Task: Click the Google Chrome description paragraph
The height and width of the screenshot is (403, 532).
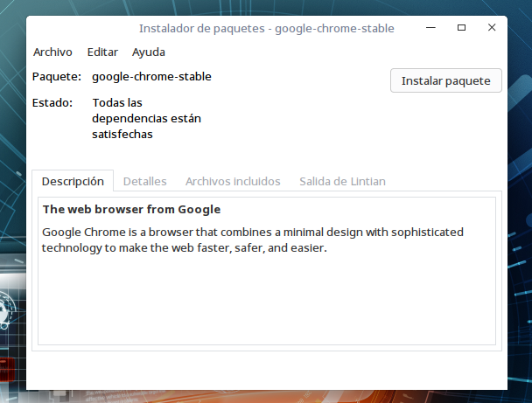Action: tap(252, 240)
